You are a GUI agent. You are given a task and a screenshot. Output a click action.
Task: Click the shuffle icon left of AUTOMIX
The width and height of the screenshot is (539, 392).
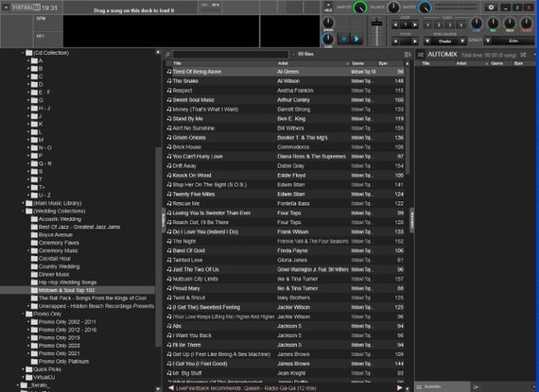point(421,54)
